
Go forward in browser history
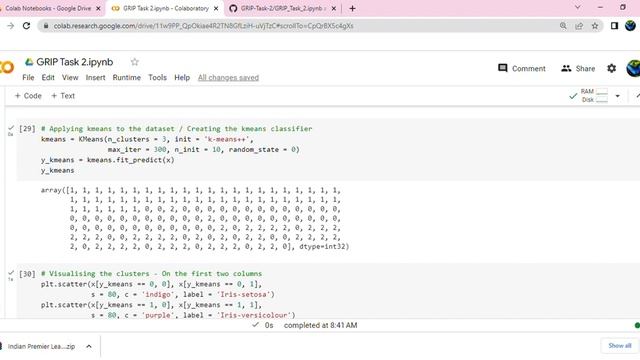tap(11, 26)
